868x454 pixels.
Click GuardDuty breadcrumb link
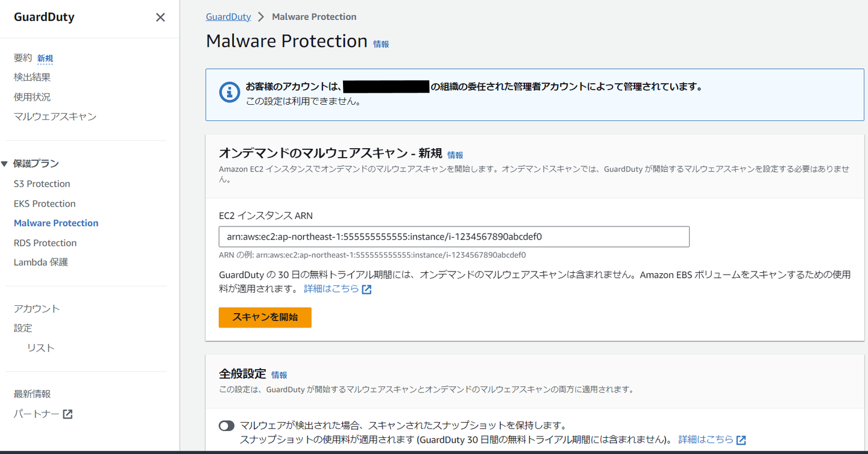click(x=228, y=17)
